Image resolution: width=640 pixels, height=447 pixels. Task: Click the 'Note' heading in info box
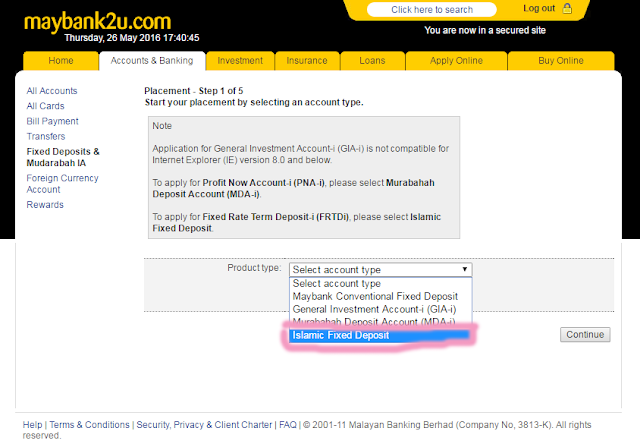162,126
